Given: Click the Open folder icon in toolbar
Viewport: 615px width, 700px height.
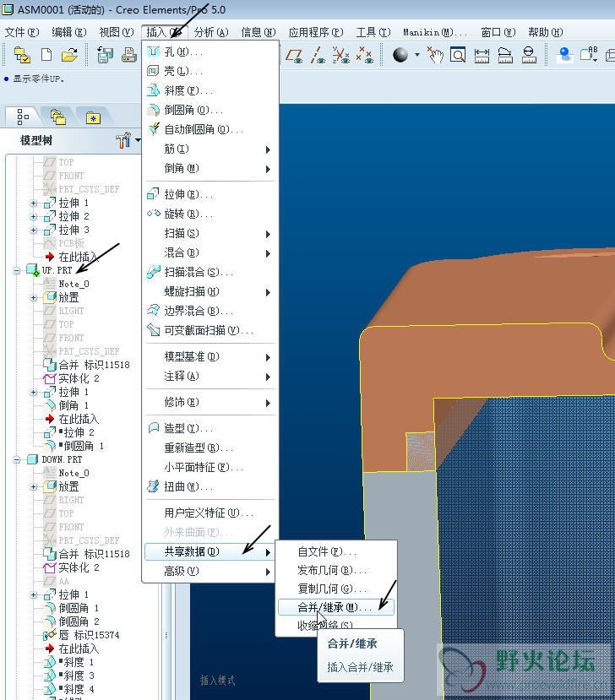Looking at the screenshot, I should [69, 55].
